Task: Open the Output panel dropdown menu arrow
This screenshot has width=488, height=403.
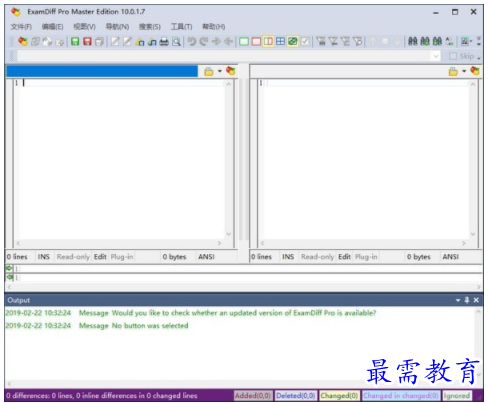Action: click(458, 300)
